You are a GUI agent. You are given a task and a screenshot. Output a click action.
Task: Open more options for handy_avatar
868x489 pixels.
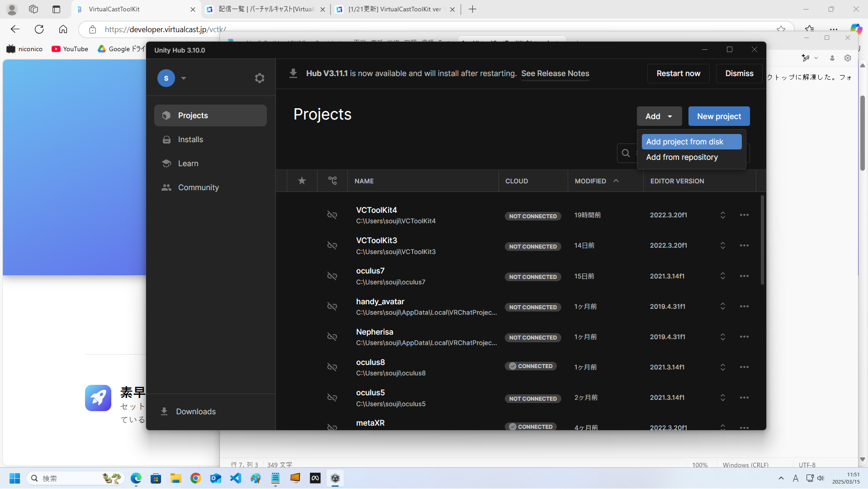(x=744, y=307)
